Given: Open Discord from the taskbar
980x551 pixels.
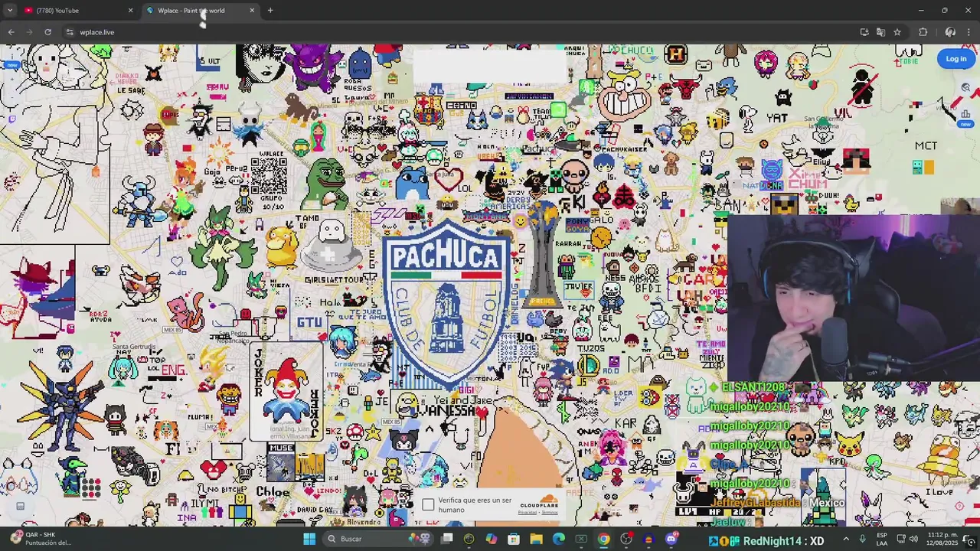Looking at the screenshot, I should coord(671,539).
